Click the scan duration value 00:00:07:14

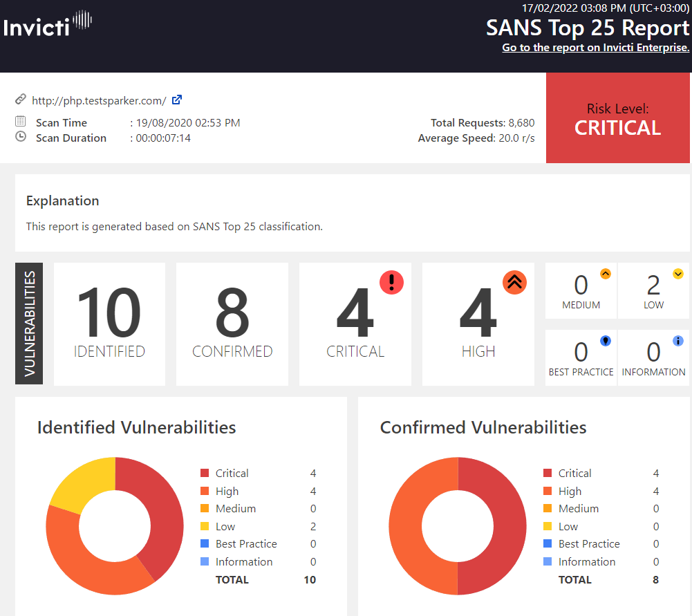[x=163, y=138]
